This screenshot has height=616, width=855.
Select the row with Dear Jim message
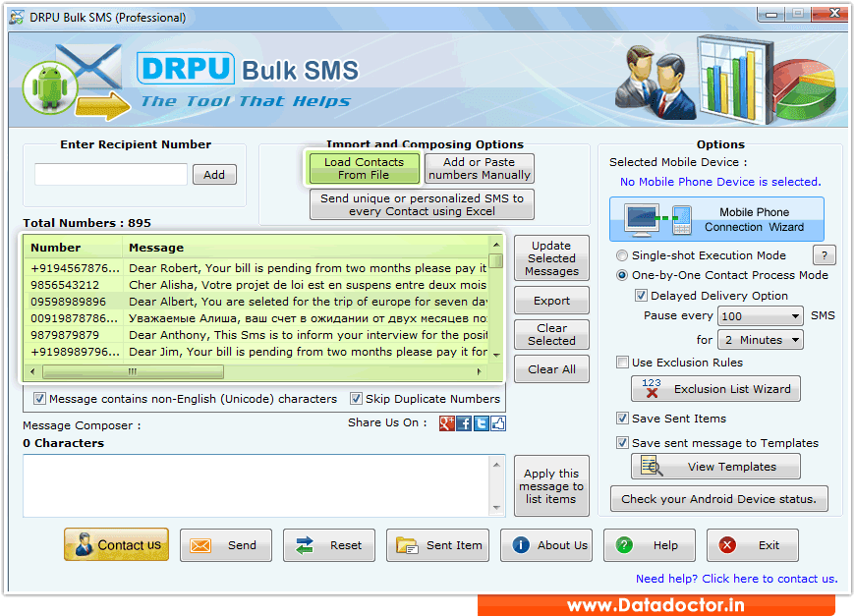(x=256, y=352)
